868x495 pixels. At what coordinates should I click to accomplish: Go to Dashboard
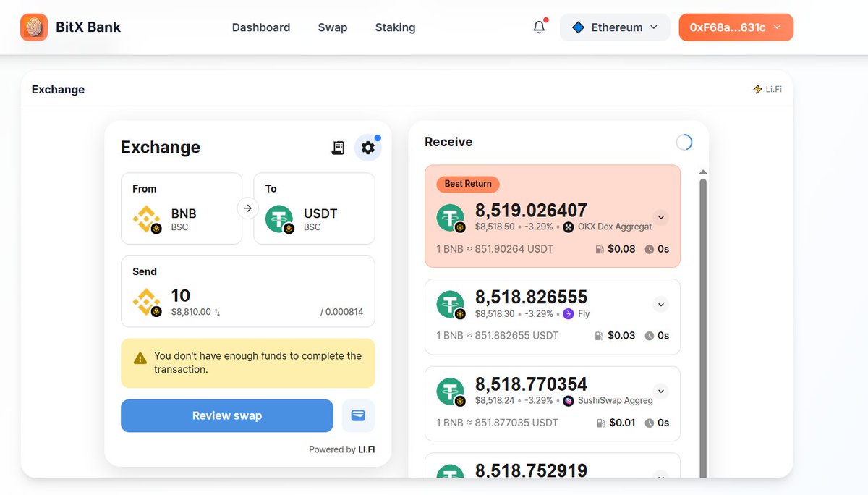click(x=261, y=27)
